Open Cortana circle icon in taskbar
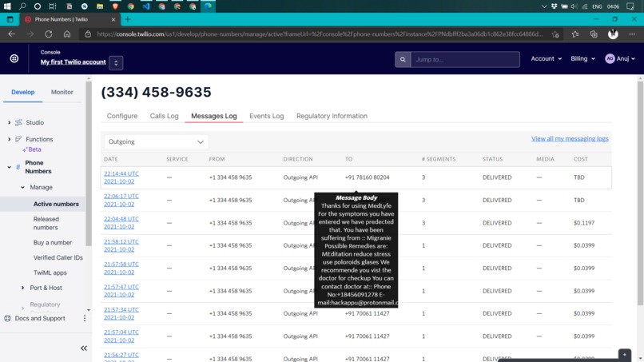Viewport: 644px width, 362px height. (x=38, y=6)
